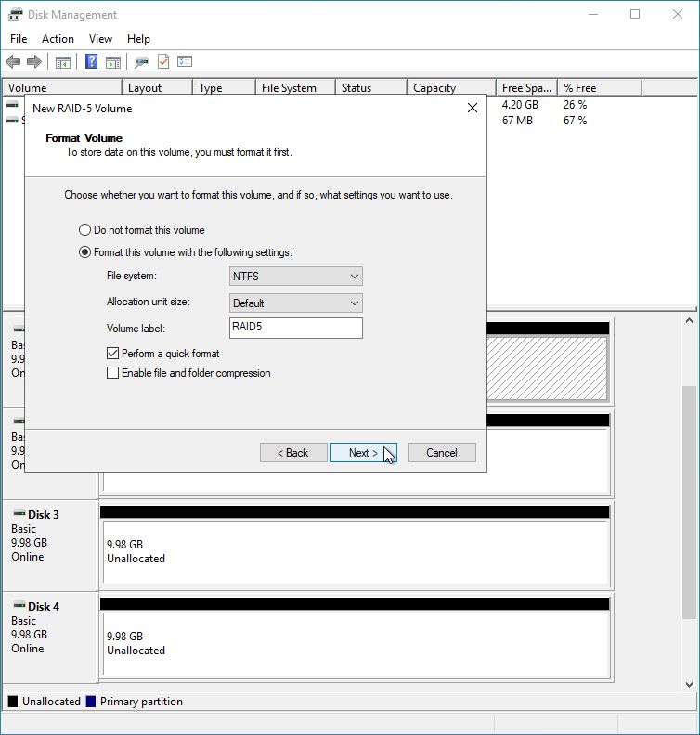Click the hatched selected disk region

click(547, 368)
